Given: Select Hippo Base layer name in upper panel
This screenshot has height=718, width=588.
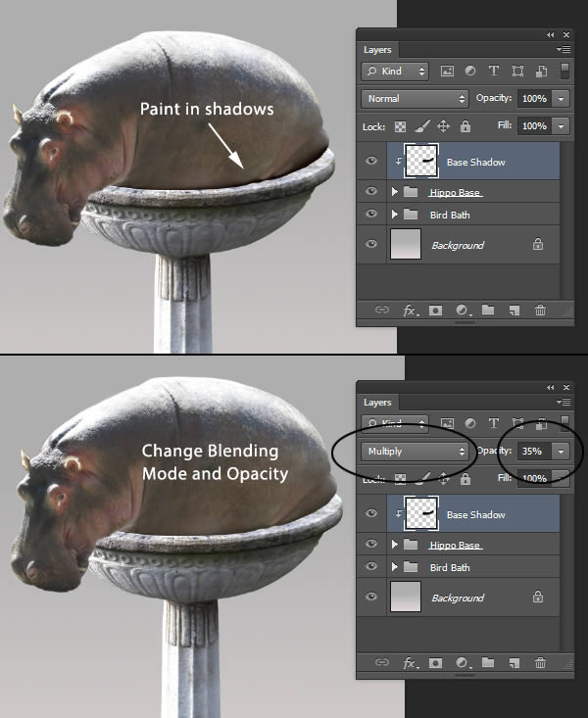Looking at the screenshot, I should coord(455,193).
